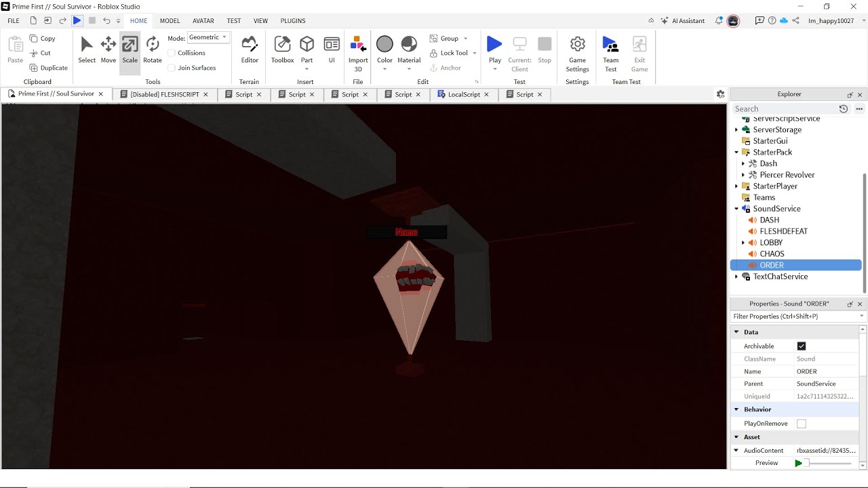868x488 pixels.
Task: Switch to the MODEL ribbon tab
Action: point(170,21)
